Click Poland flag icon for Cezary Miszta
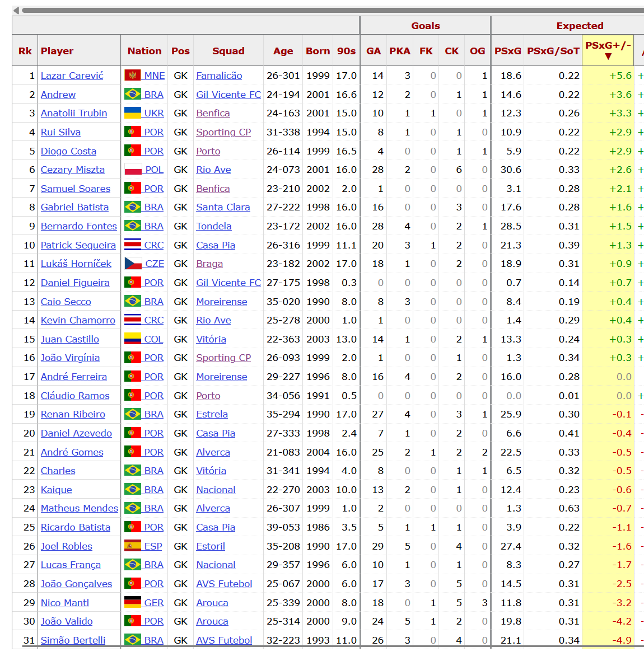644x652 pixels. (x=133, y=170)
